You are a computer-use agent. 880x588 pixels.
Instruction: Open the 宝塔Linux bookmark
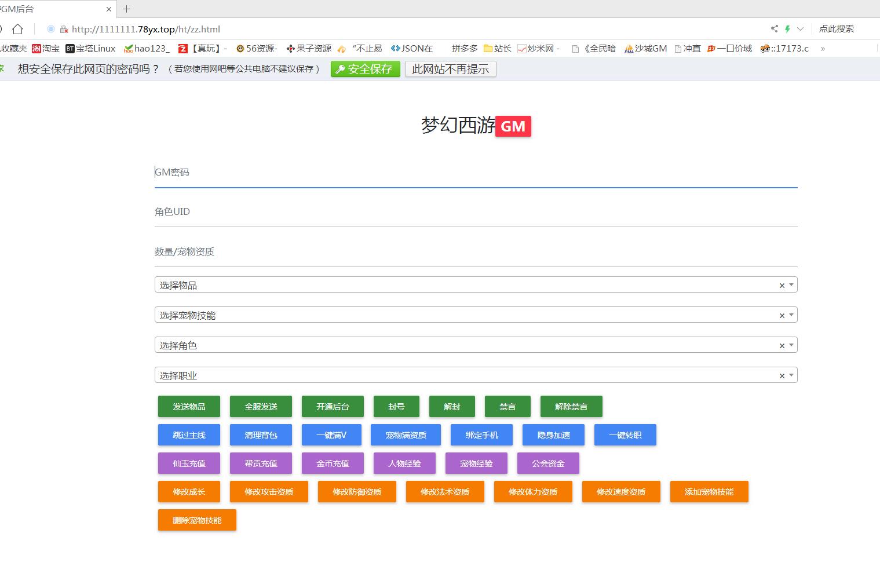pos(90,49)
